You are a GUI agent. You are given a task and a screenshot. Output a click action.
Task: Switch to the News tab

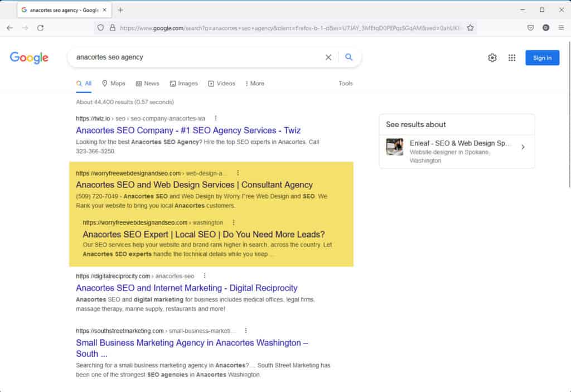point(147,84)
